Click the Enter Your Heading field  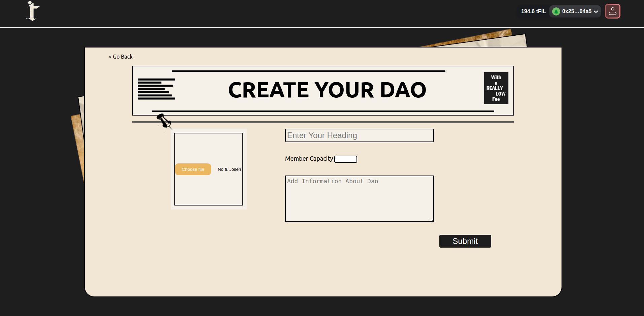(x=359, y=135)
